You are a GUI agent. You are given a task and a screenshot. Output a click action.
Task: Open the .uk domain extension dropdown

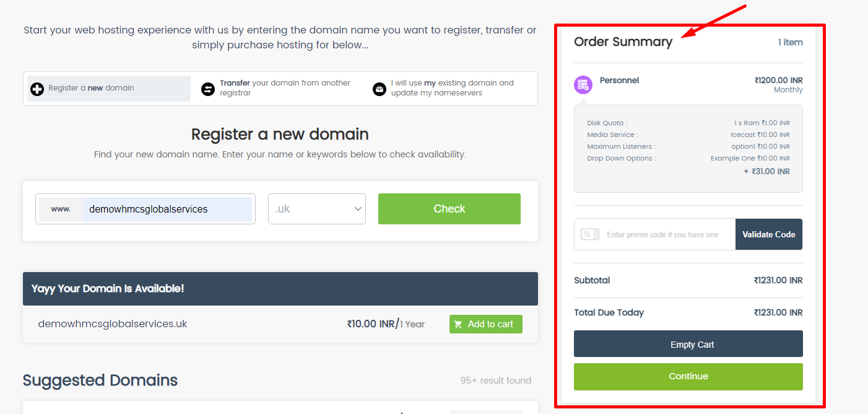coord(317,209)
